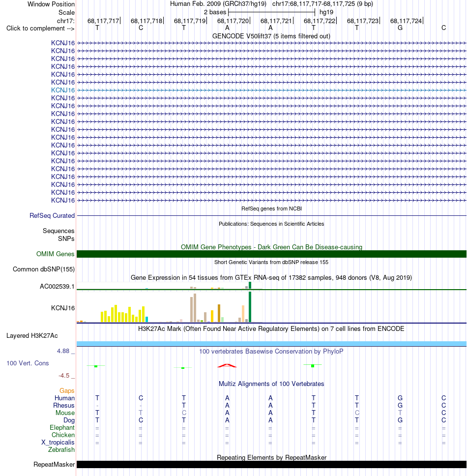Screen dimensions: 467x476
Task: Click the Elephant alignment row label
Action: tap(62, 427)
